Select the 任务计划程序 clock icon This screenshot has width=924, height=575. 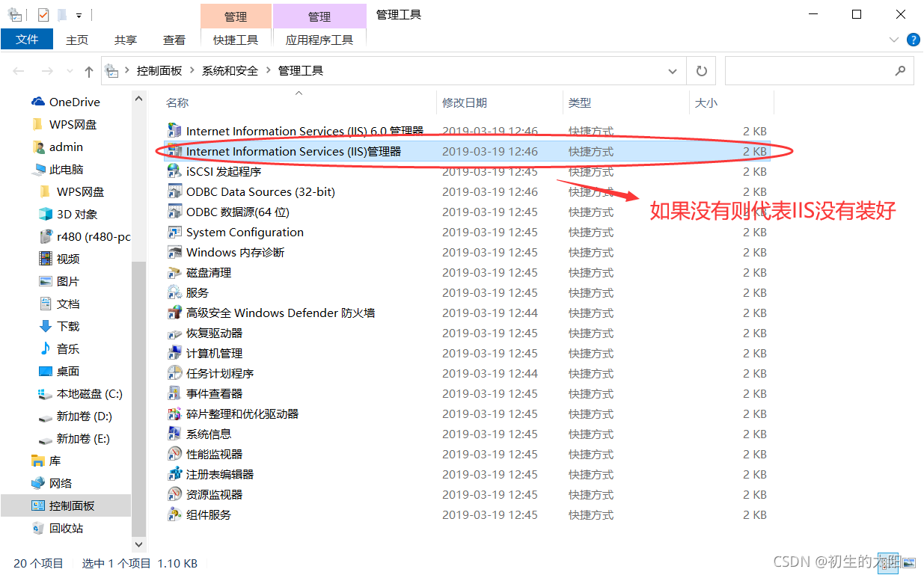click(174, 373)
